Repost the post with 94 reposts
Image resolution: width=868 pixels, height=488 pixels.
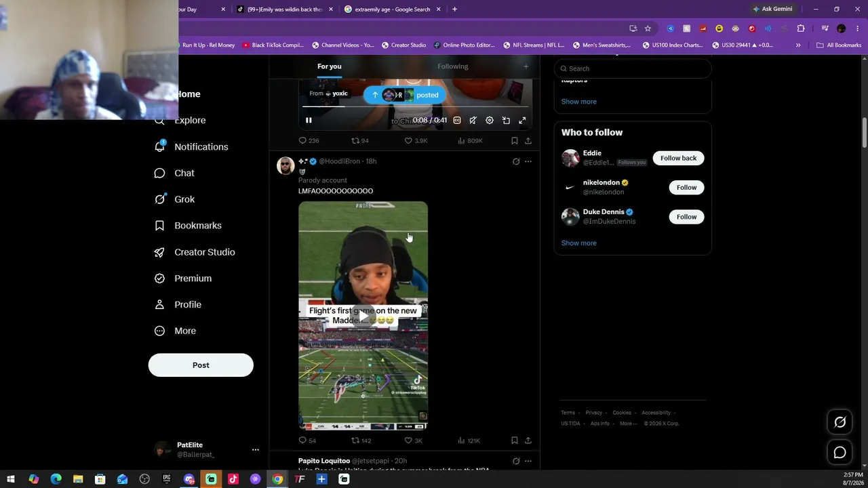[359, 140]
